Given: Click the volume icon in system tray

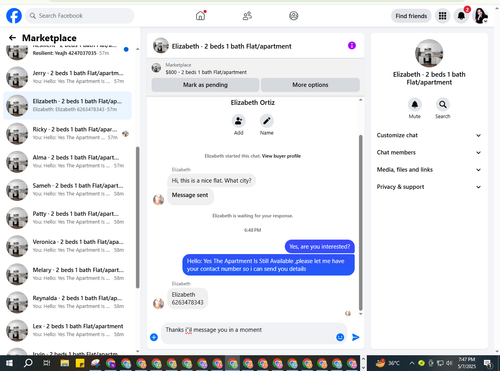Looking at the screenshot, I should pyautogui.click(x=449, y=363).
